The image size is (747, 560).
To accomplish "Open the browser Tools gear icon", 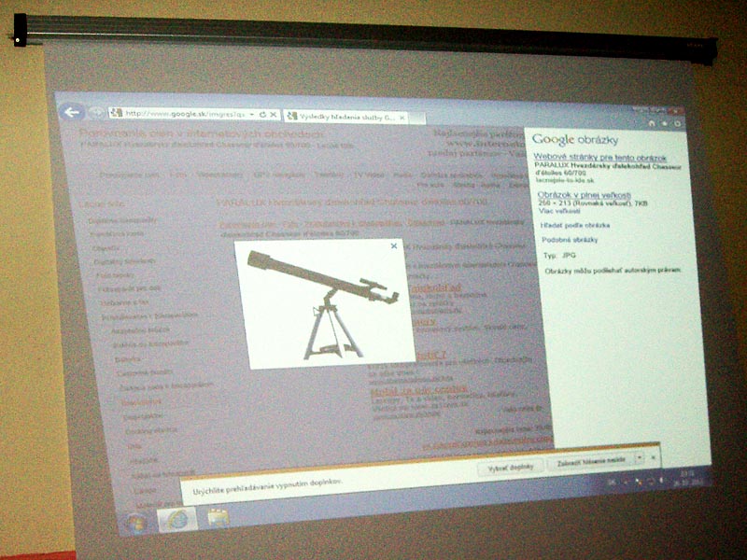I will click(x=677, y=123).
